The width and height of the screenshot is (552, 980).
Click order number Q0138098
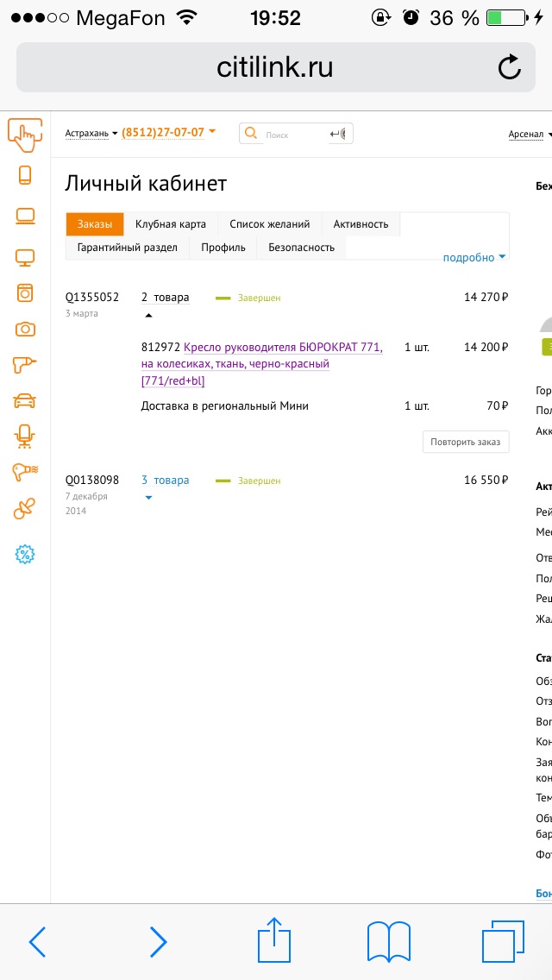[x=92, y=480]
